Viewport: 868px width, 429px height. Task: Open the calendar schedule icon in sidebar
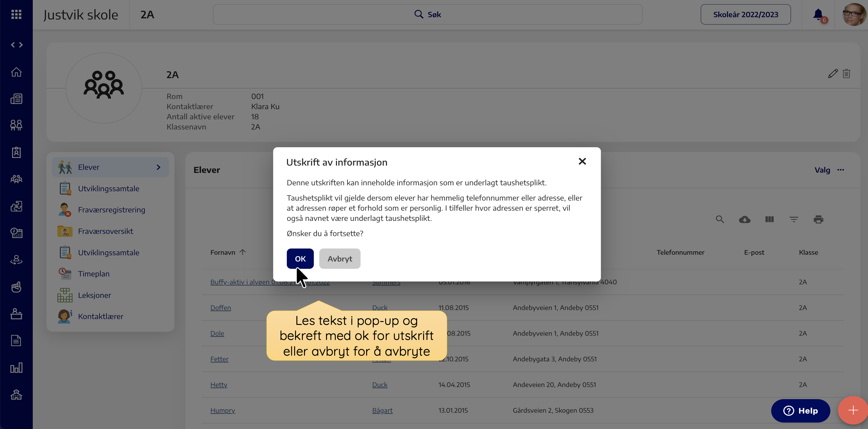pos(16,233)
